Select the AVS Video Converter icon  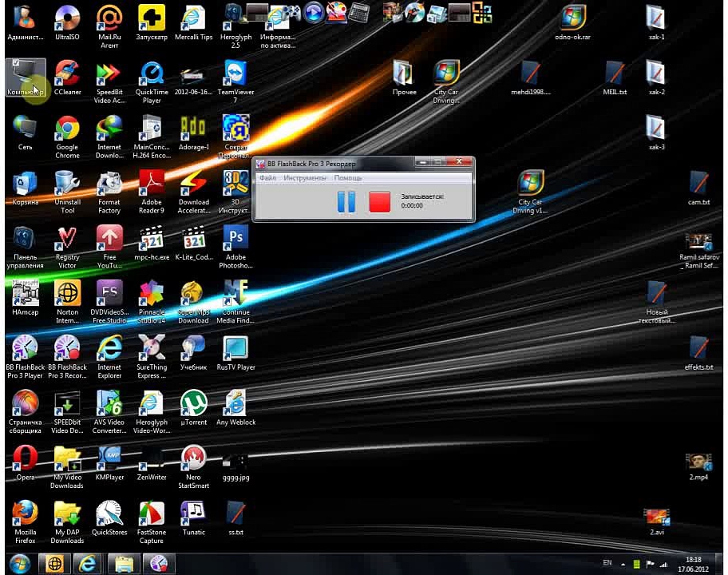point(109,412)
